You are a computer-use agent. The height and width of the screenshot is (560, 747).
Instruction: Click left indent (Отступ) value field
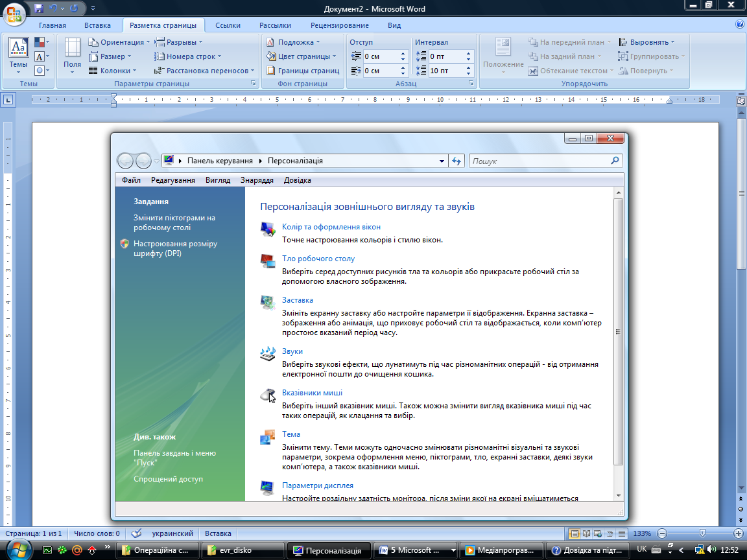pyautogui.click(x=381, y=56)
